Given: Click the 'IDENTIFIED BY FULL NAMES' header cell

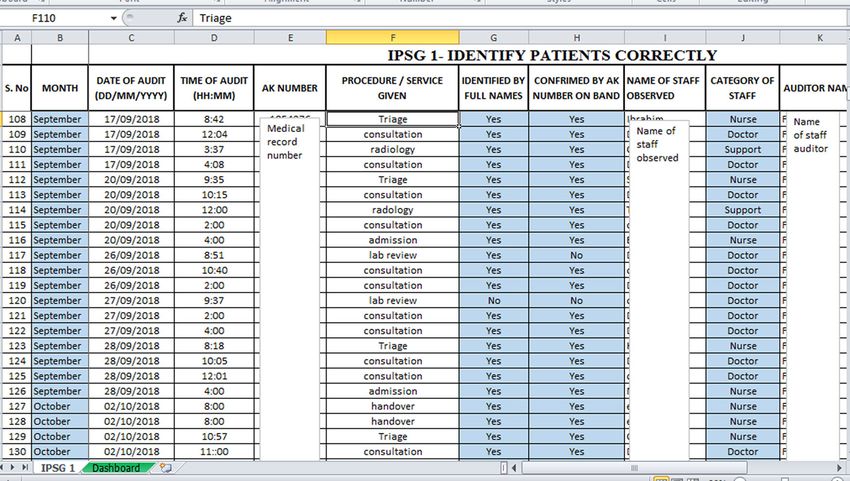Looking at the screenshot, I should [x=493, y=88].
